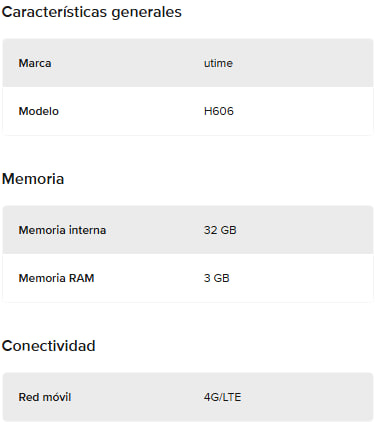This screenshot has height=422, width=375.
Task: Click the Marca table row
Action: [188, 63]
